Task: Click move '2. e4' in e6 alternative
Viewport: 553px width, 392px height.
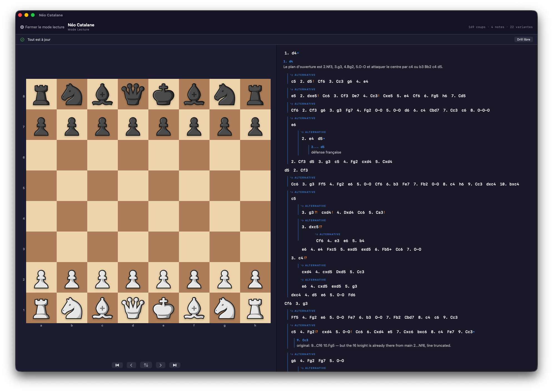Action: pos(308,139)
